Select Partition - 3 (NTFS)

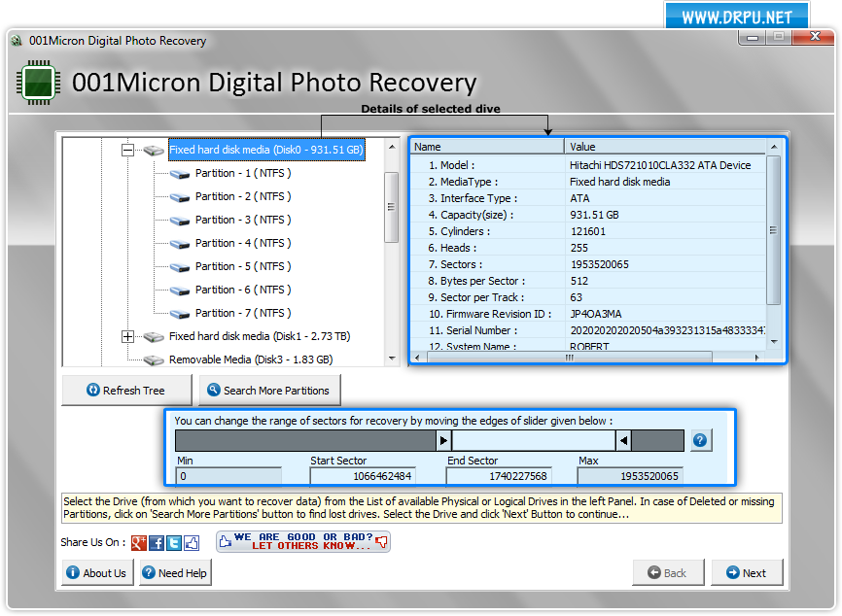point(243,220)
